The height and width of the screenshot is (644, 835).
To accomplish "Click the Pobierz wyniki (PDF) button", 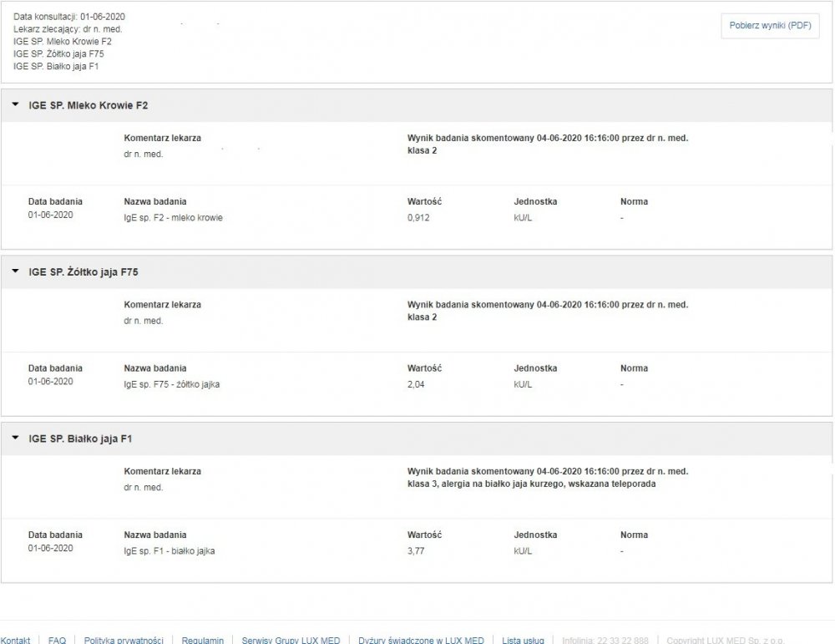I will [769, 26].
